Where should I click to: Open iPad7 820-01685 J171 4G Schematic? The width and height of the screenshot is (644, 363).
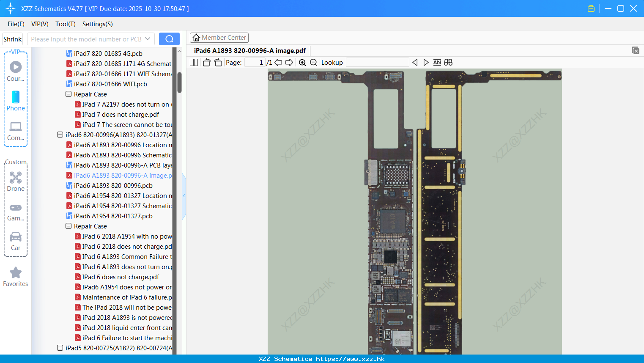click(119, 63)
